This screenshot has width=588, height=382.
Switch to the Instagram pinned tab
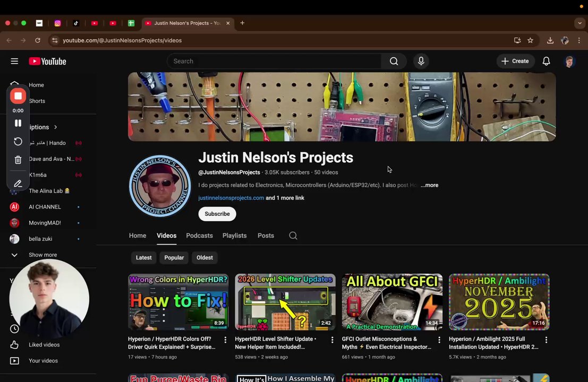point(57,23)
